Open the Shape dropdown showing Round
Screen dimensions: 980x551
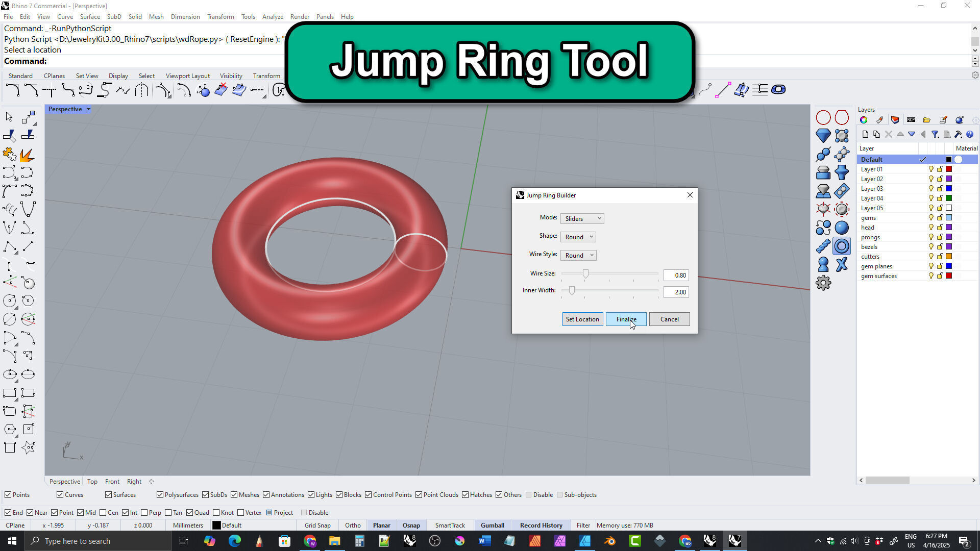tap(578, 237)
